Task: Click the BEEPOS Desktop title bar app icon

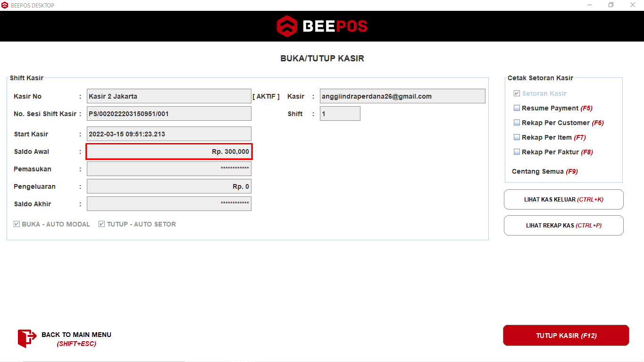Action: tap(5, 5)
